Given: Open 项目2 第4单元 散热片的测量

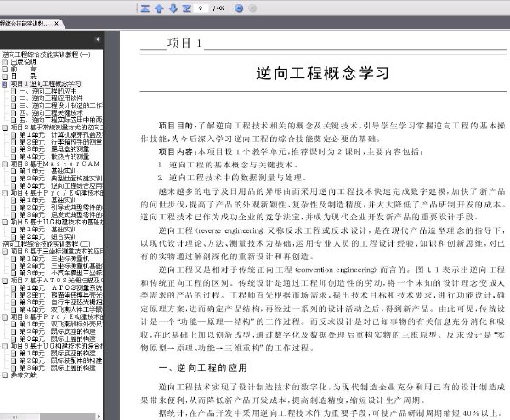Looking at the screenshot, I should pos(54,156).
